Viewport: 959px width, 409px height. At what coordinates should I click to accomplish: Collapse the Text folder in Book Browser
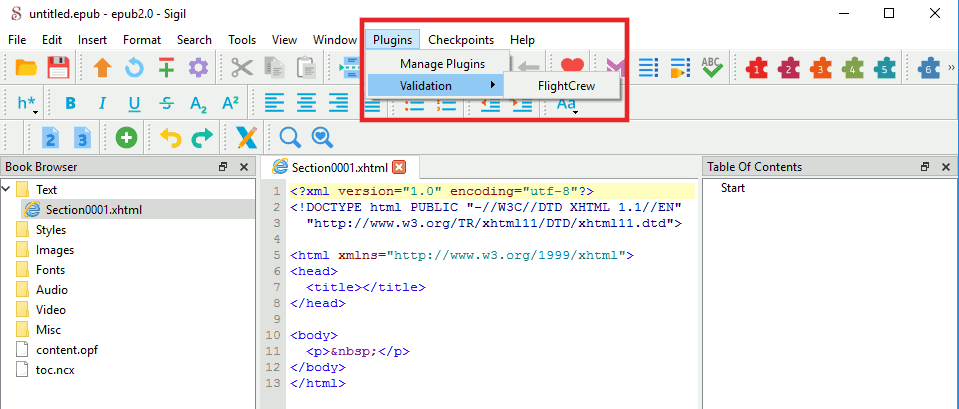pos(6,190)
